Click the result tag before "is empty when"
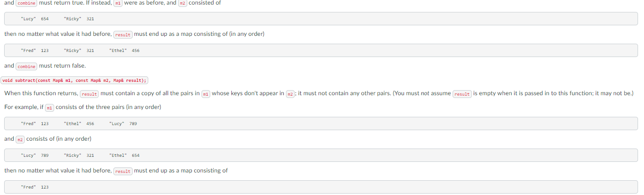 [462, 94]
